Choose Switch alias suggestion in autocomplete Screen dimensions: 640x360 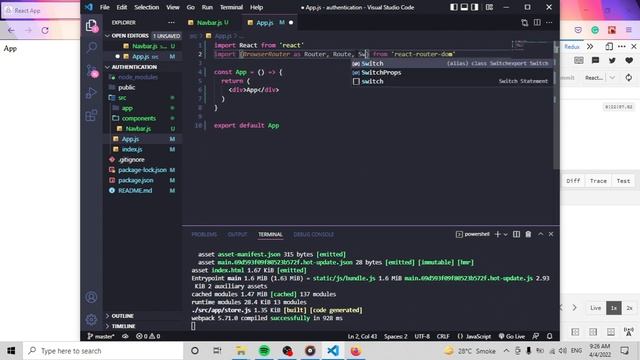(x=452, y=63)
